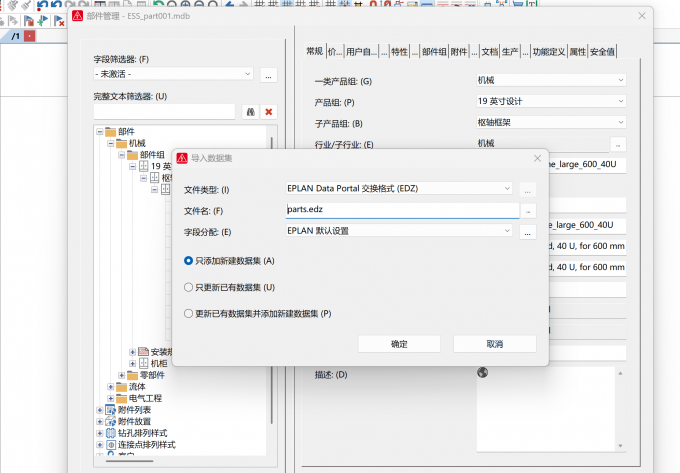Click the binoculars search icon
Image resolution: width=680 pixels, height=473 pixels.
251,112
